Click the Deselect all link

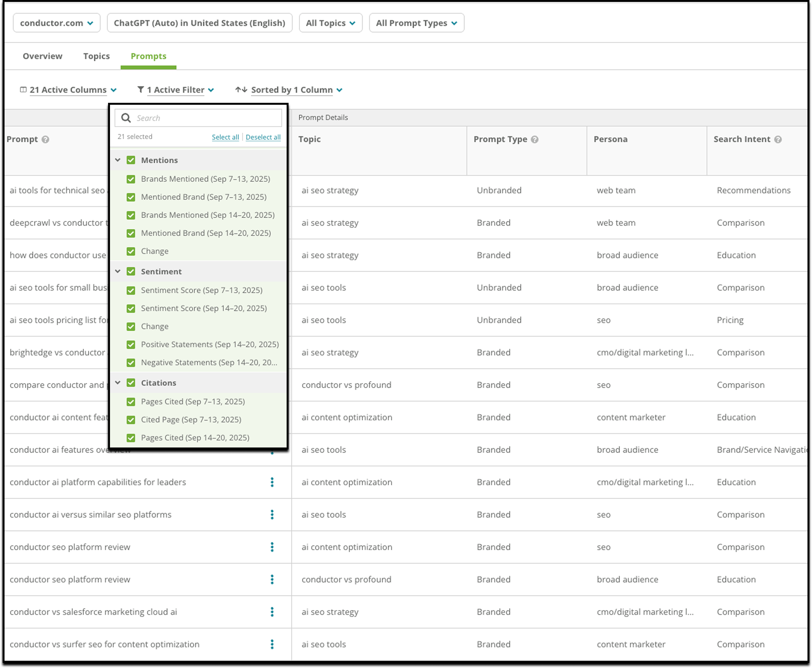(263, 137)
